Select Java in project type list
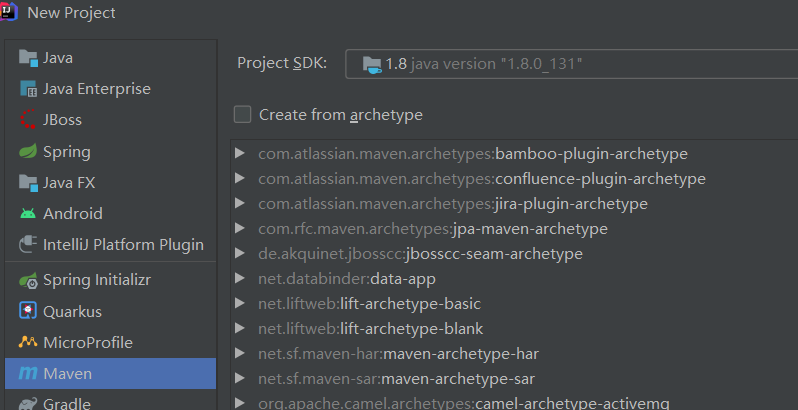798x410 pixels. 110,58
